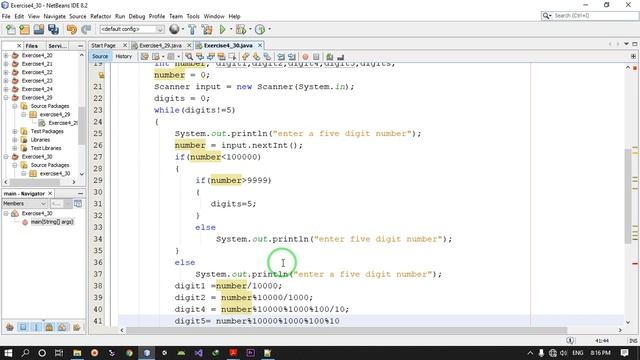Select the History view button
640x360 pixels.
pos(123,56)
